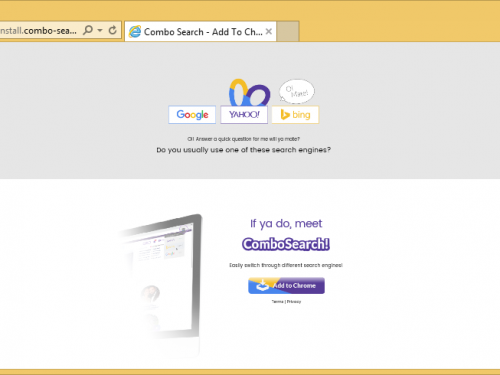Click the Add to Chrome button
Image resolution: width=500 pixels, height=375 pixels.
point(286,286)
